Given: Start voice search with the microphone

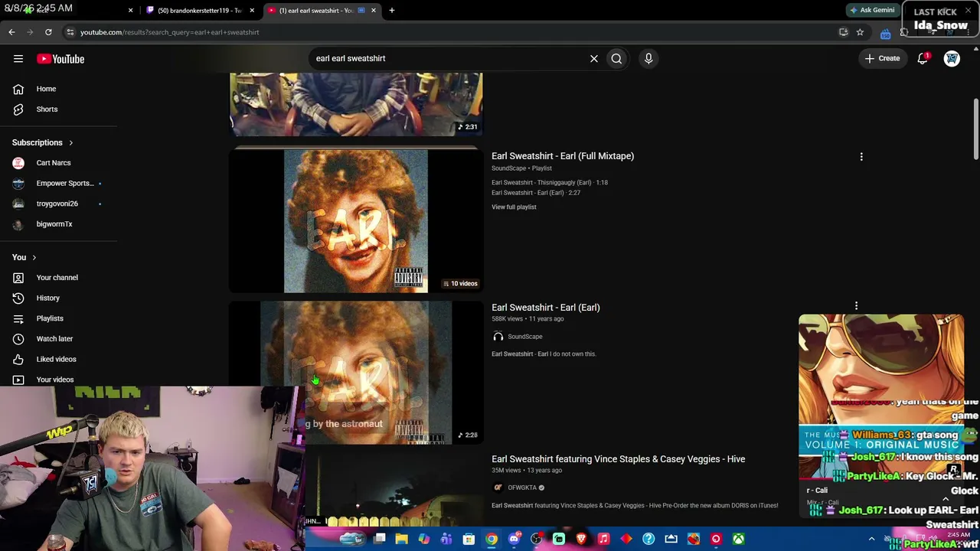Looking at the screenshot, I should pos(648,58).
